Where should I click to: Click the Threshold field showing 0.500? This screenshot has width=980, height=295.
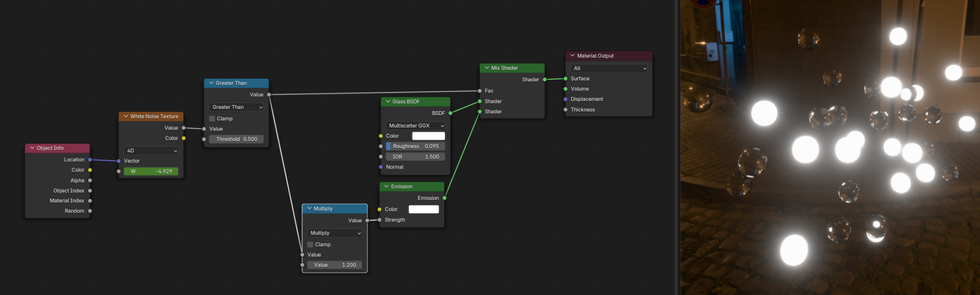point(237,139)
